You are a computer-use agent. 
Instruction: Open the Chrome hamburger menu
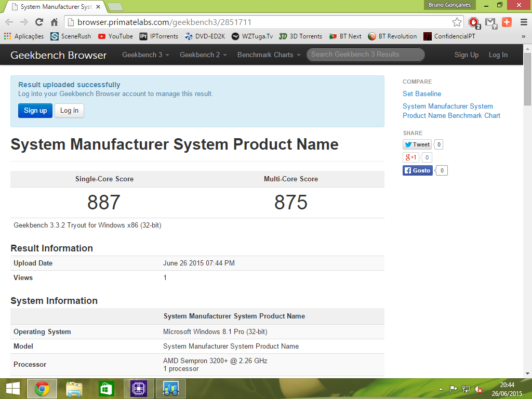pyautogui.click(x=524, y=22)
